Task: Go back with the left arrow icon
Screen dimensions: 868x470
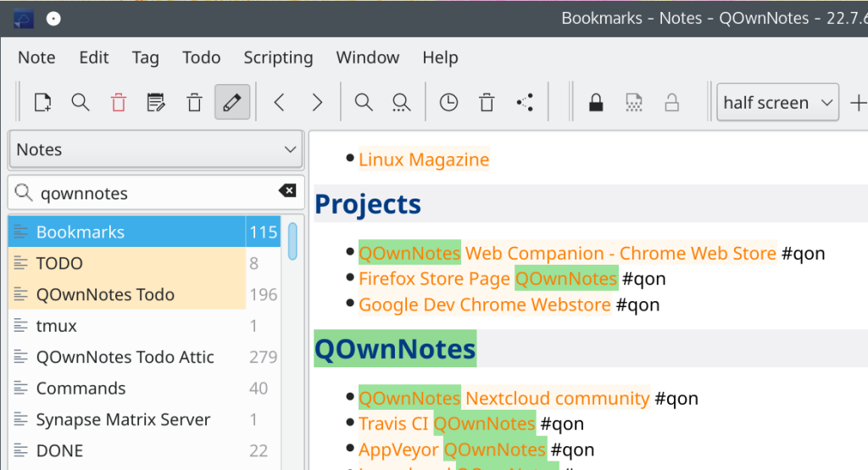Action: click(x=279, y=103)
